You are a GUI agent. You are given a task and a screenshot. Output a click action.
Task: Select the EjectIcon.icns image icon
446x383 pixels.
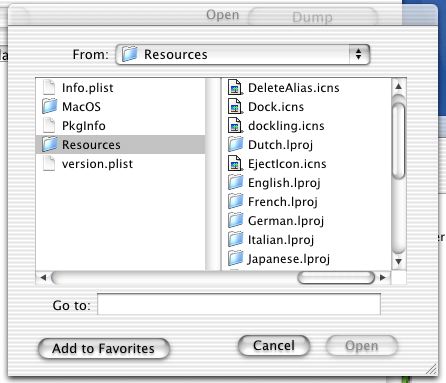[235, 164]
